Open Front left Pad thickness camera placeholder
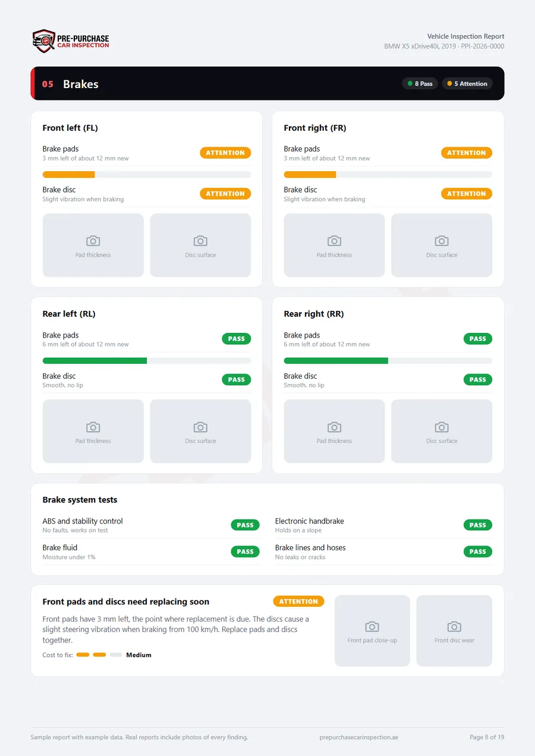 [93, 245]
